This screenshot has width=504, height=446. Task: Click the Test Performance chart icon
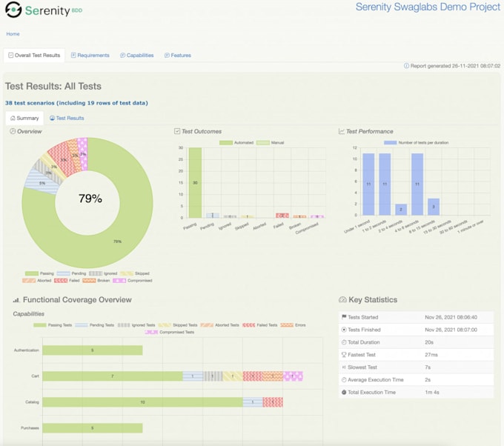(342, 131)
